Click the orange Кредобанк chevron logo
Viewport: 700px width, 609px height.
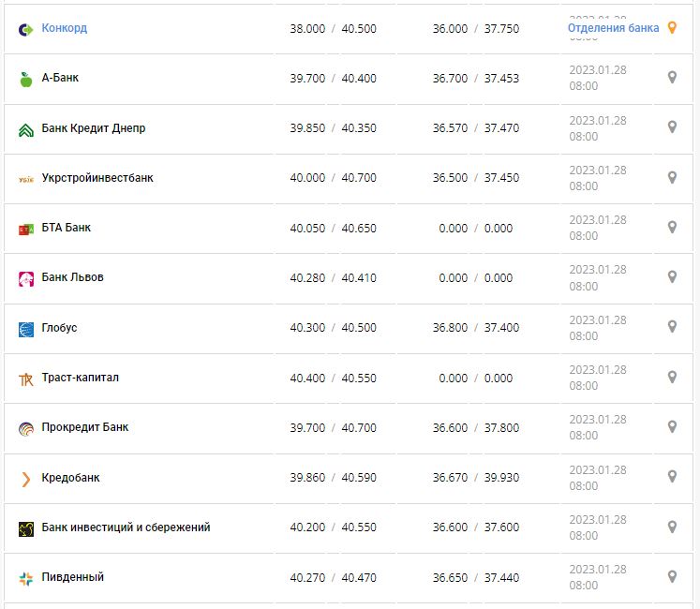(25, 479)
